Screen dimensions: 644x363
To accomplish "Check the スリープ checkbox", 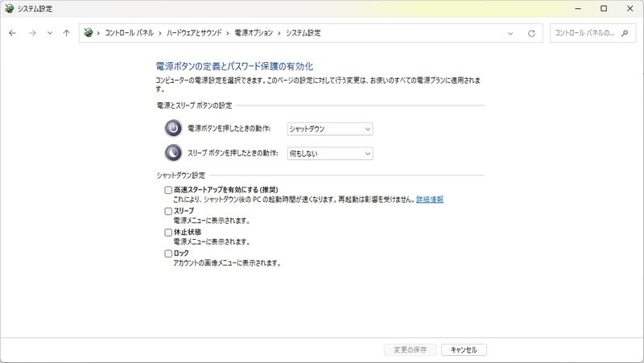I will tap(168, 211).
